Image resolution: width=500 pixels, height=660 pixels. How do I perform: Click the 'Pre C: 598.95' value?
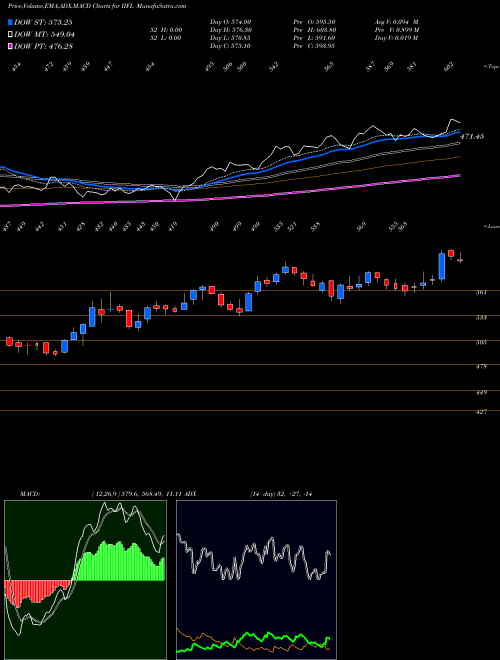[x=314, y=46]
